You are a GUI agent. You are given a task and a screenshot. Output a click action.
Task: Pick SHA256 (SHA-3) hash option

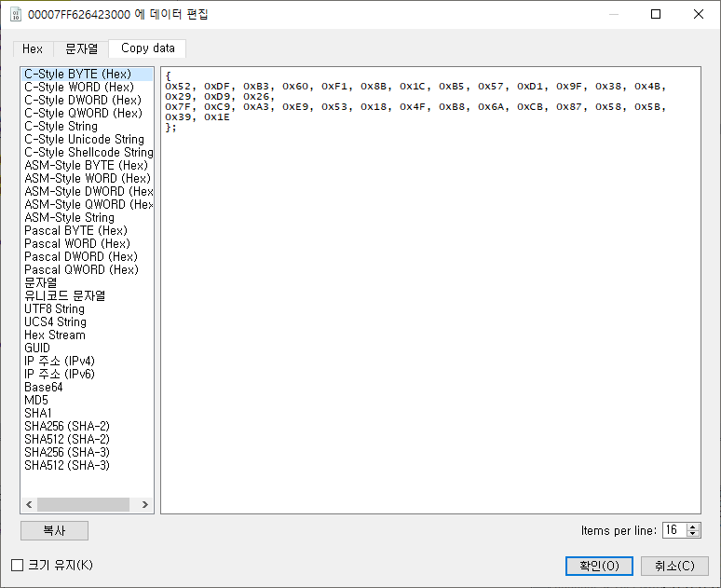pos(88,452)
